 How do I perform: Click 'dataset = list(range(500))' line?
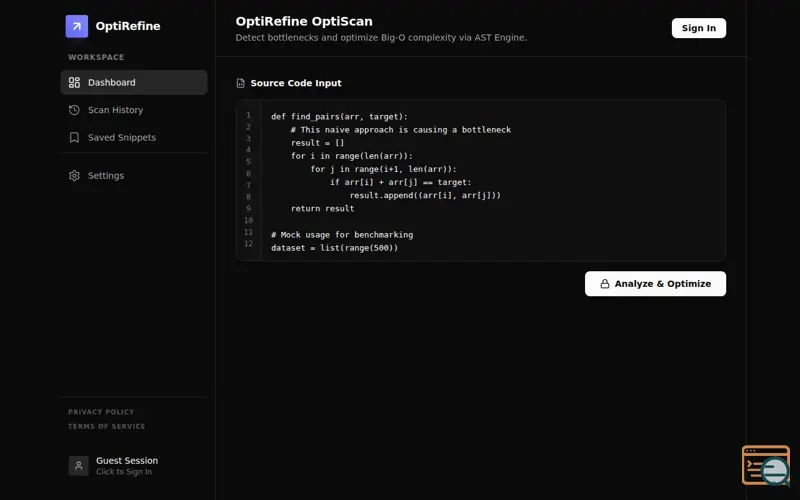point(334,248)
